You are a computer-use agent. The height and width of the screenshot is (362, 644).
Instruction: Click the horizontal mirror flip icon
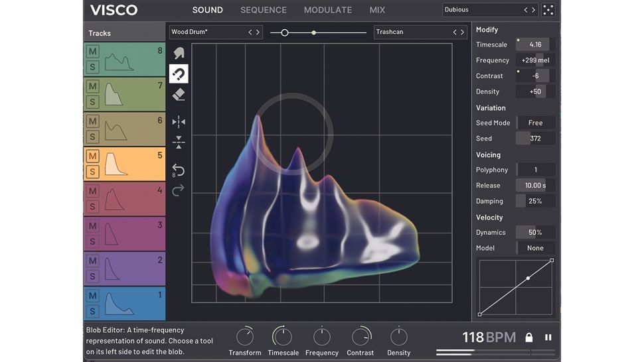pos(179,122)
